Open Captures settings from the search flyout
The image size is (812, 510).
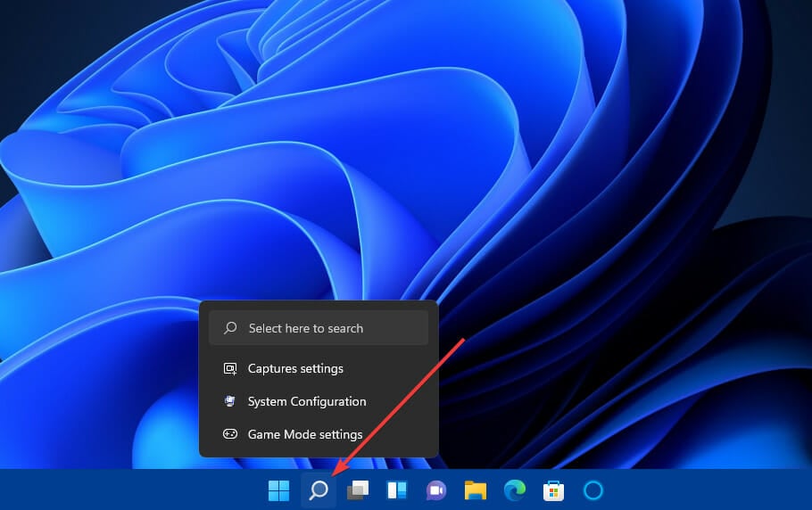(319, 368)
